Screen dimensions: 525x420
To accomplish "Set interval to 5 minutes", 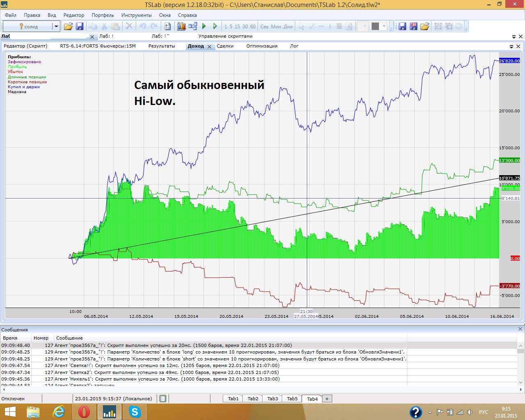I will coord(231,26).
